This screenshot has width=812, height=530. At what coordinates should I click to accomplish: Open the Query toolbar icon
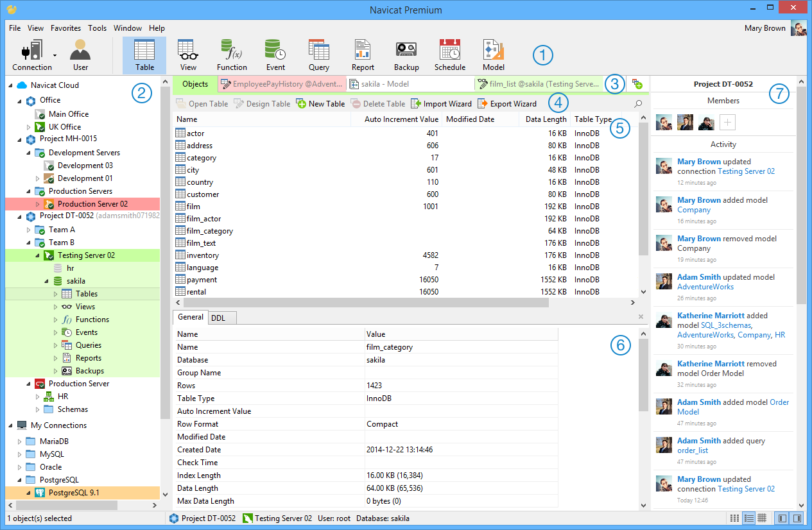(319, 55)
